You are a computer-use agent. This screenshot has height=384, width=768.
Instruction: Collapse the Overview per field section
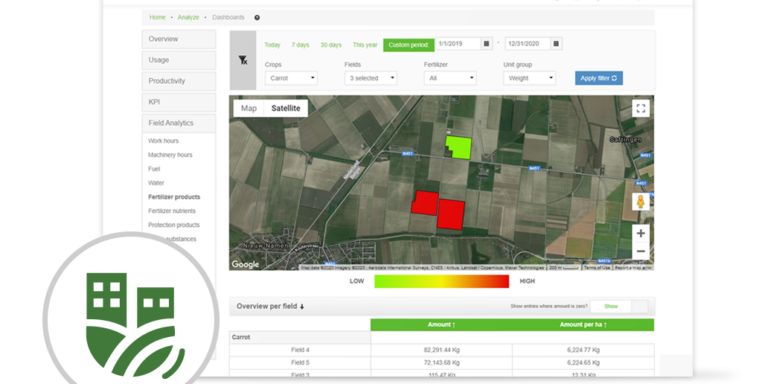tap(270, 306)
